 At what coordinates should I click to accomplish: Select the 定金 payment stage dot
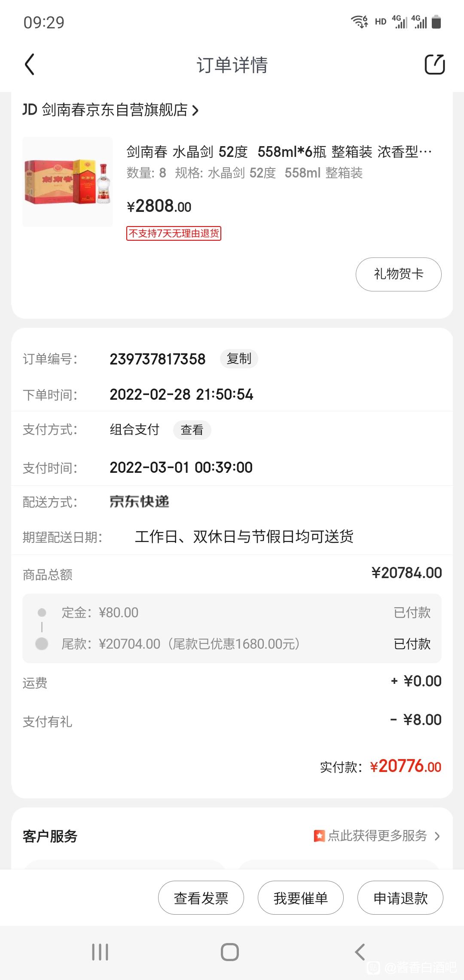42,612
